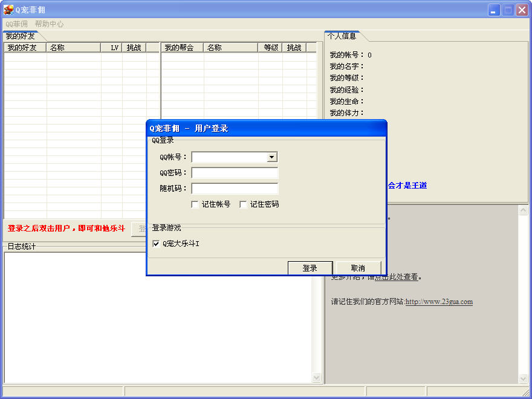This screenshot has height=399, width=532.
Task: Enable the 记住密码 checkbox
Action: pyautogui.click(x=243, y=204)
